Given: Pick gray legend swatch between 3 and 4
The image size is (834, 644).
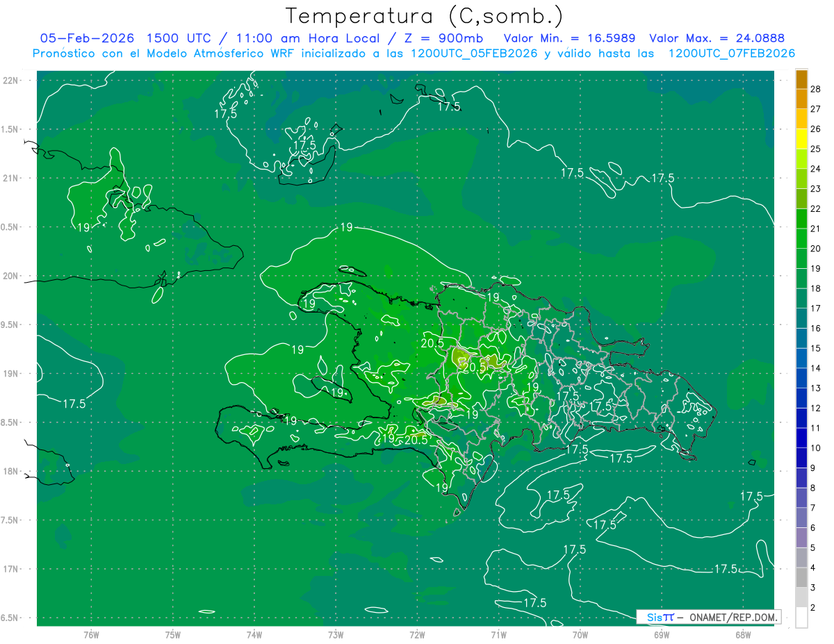Looking at the screenshot, I should (x=801, y=578).
